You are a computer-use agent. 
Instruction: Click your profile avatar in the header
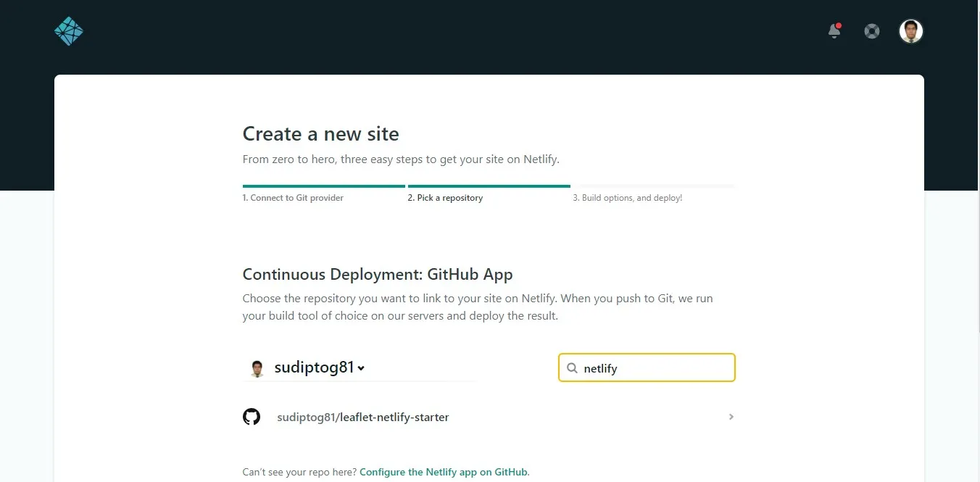[910, 30]
